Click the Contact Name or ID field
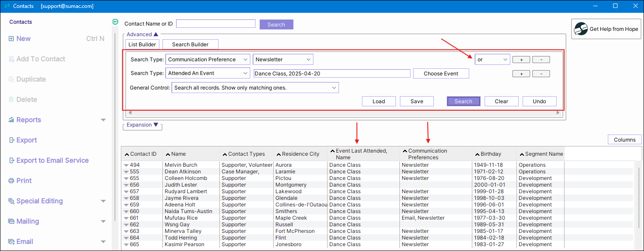The image size is (644, 251). coord(215,24)
